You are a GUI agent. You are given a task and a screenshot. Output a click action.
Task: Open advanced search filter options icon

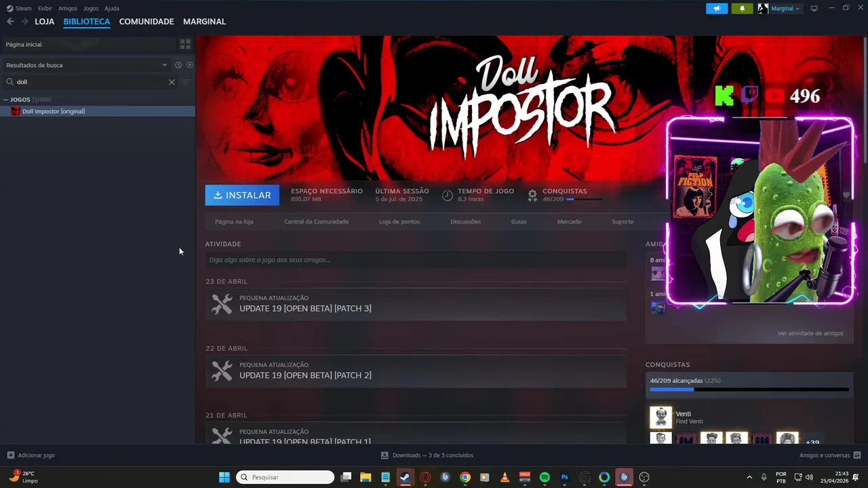click(x=185, y=82)
